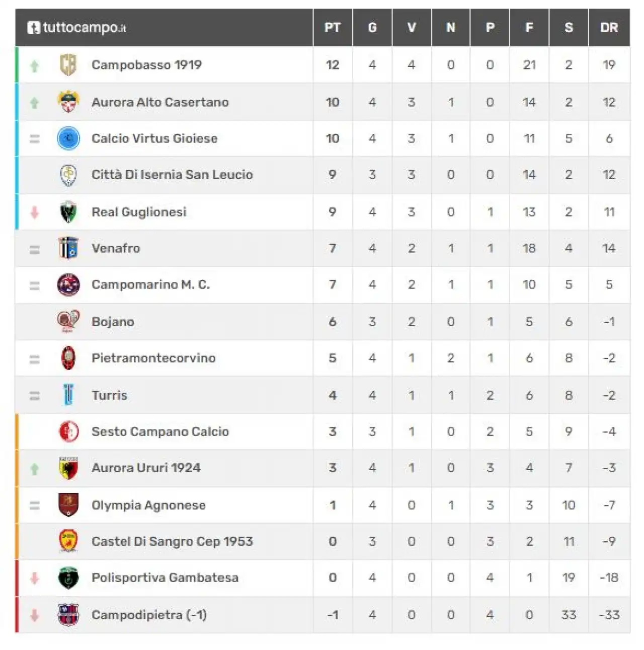Click the Bojano team crest
This screenshot has height=650, width=644.
(68, 322)
